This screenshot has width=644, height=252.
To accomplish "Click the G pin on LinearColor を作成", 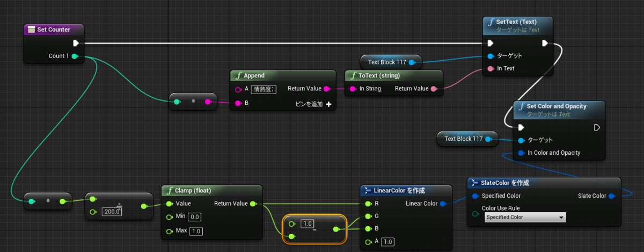I will (x=368, y=216).
